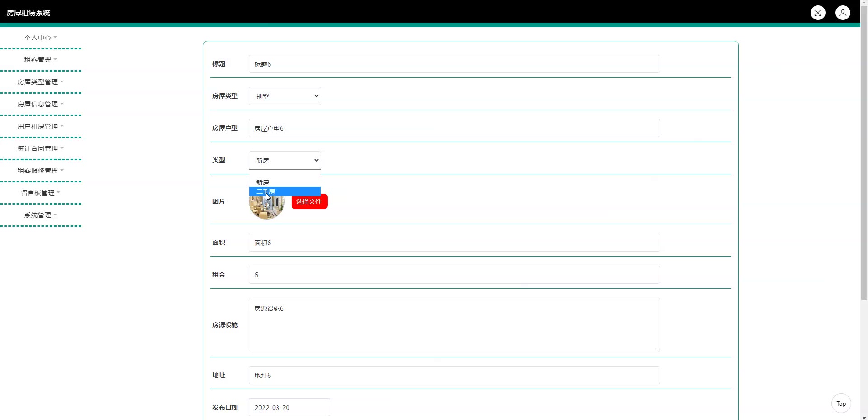Expand the 租客管理 sidebar menu

click(41, 60)
